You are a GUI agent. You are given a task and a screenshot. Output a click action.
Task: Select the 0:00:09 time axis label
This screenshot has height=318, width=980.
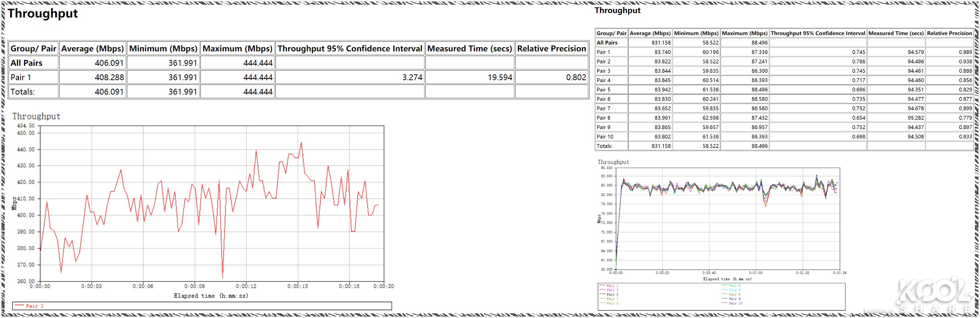click(195, 286)
